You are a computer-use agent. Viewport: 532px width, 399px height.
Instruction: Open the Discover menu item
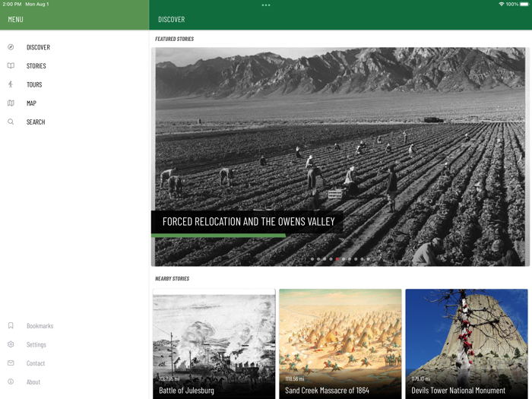(x=38, y=47)
